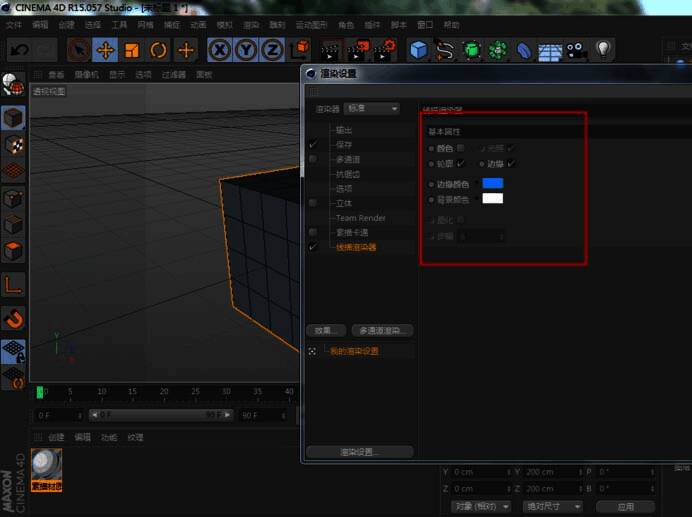Select model mode cube in sidebar
This screenshot has width=692, height=517.
tap(13, 118)
